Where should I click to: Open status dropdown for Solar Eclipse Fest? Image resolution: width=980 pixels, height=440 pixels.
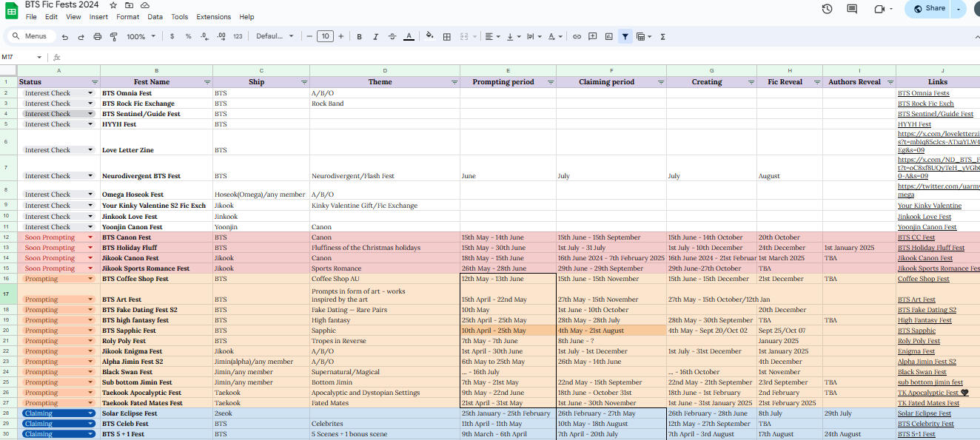tap(90, 413)
